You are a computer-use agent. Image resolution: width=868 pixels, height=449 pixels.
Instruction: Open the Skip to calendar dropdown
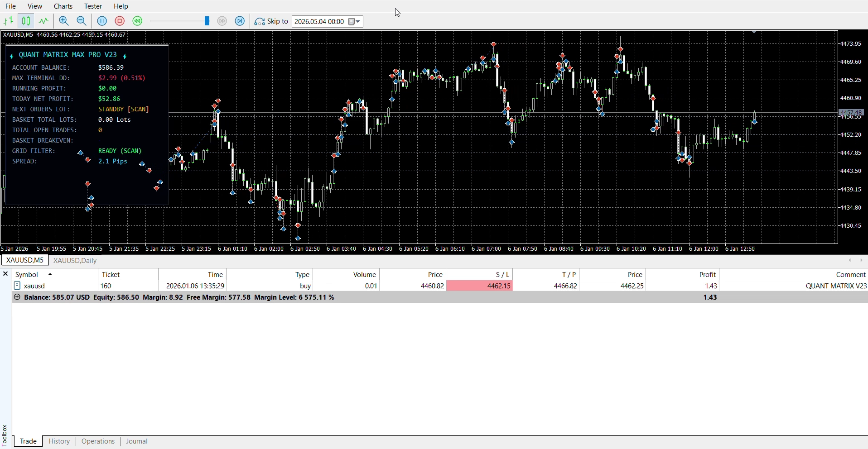click(355, 22)
